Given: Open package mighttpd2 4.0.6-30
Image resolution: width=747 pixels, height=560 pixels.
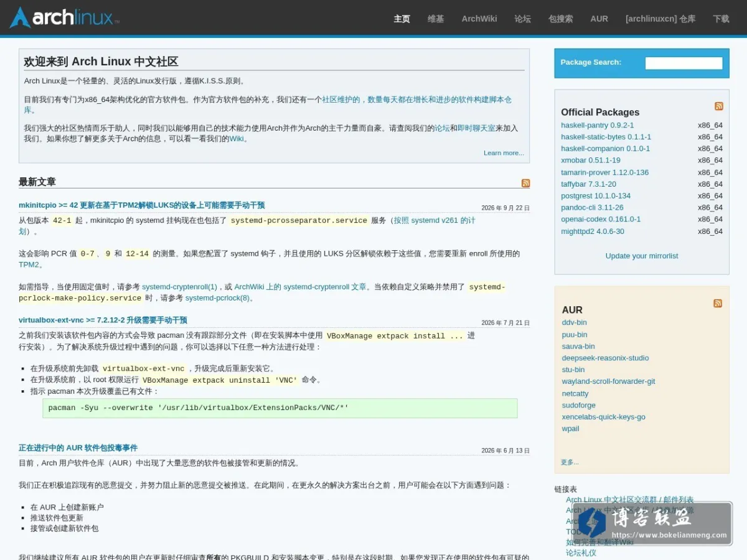Looking at the screenshot, I should coord(592,231).
